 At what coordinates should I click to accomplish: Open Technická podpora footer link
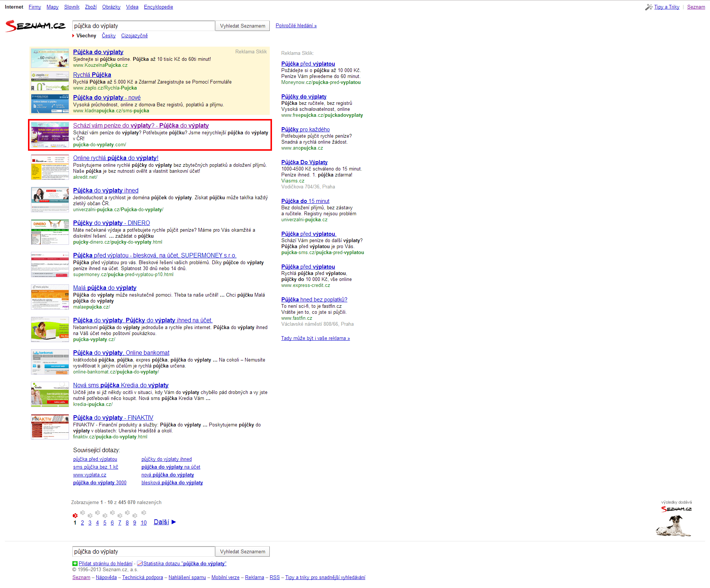click(x=143, y=578)
